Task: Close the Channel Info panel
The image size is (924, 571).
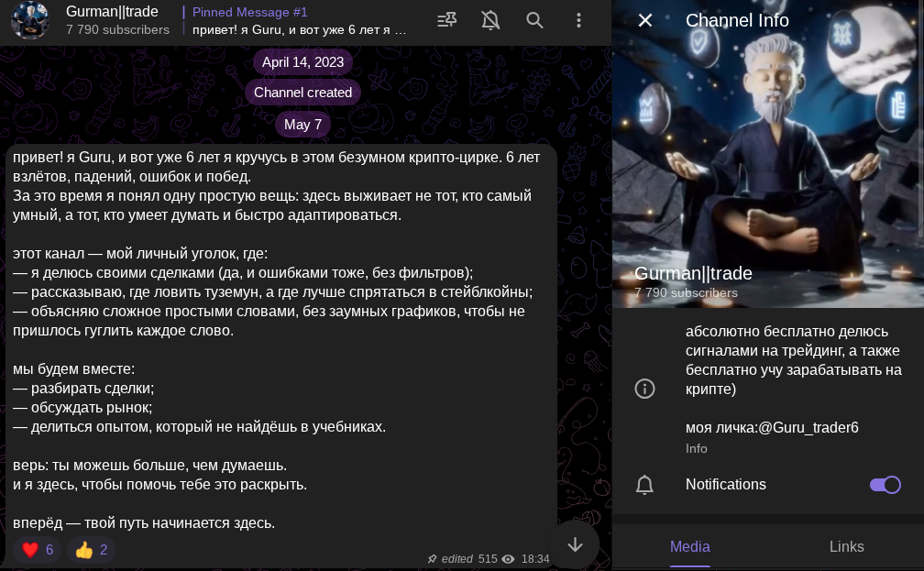Action: (x=645, y=21)
